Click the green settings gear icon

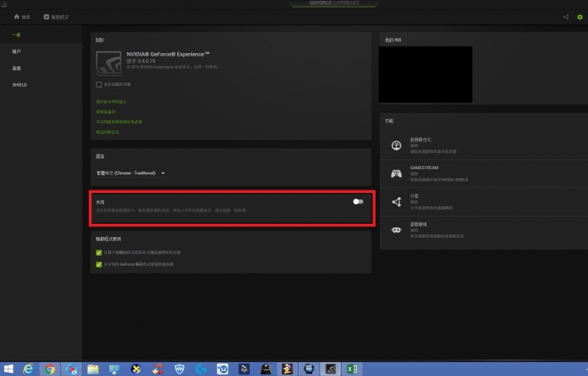click(580, 17)
